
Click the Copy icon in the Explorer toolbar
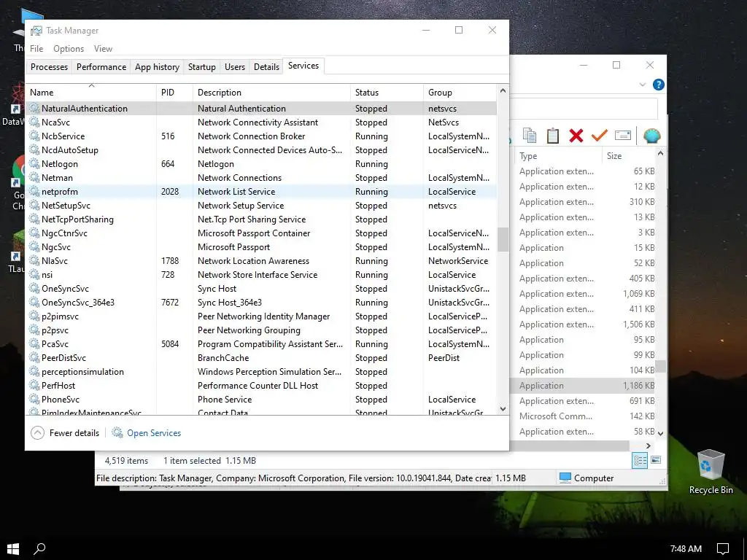(530, 136)
